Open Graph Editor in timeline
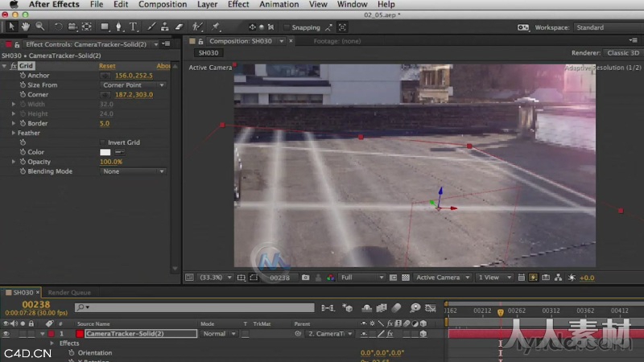This screenshot has width=644, height=362. 431,308
